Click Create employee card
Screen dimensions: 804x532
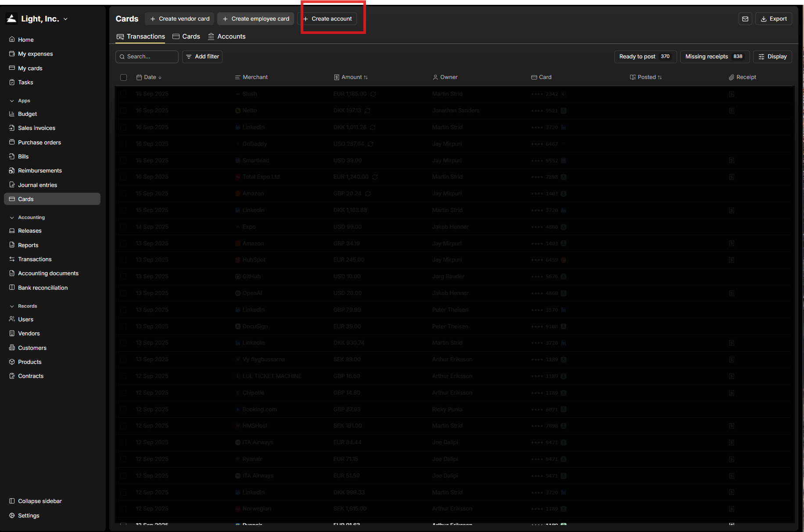pyautogui.click(x=255, y=19)
